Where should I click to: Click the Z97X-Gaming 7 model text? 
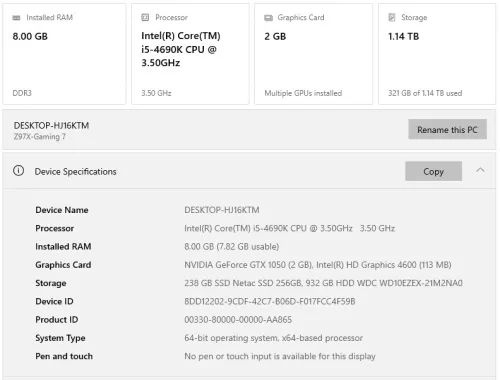39,137
